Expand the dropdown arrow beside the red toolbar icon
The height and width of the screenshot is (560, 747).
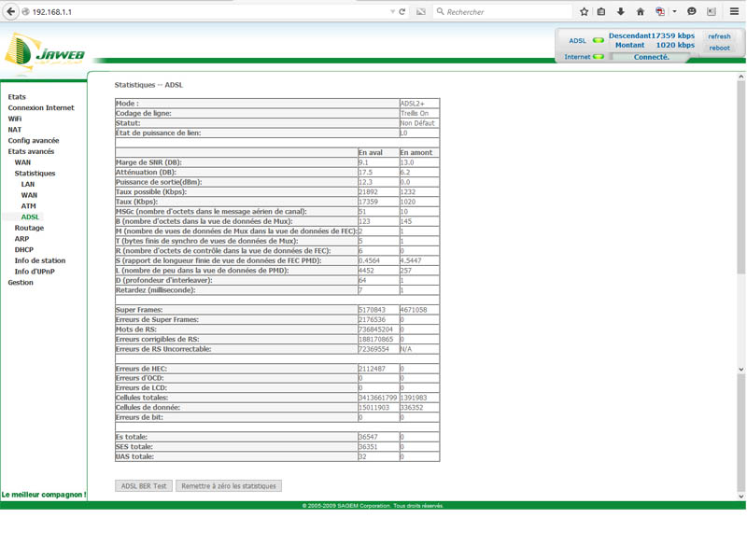pos(674,12)
